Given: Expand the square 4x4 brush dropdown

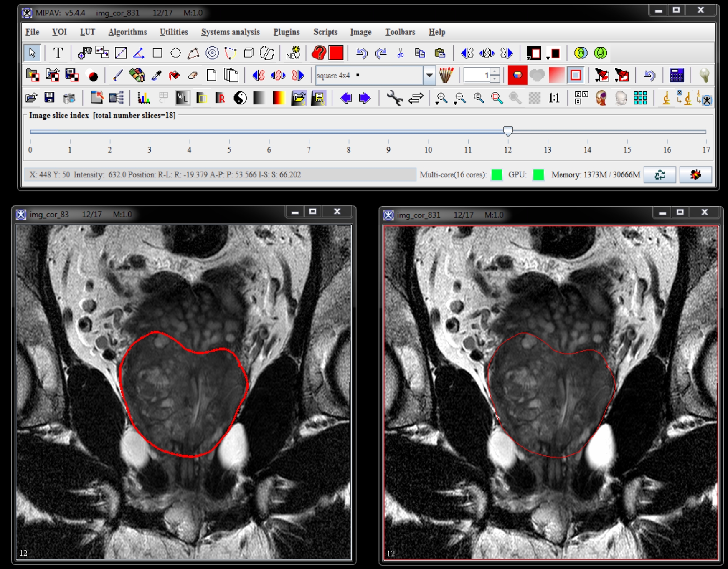Looking at the screenshot, I should pos(429,76).
